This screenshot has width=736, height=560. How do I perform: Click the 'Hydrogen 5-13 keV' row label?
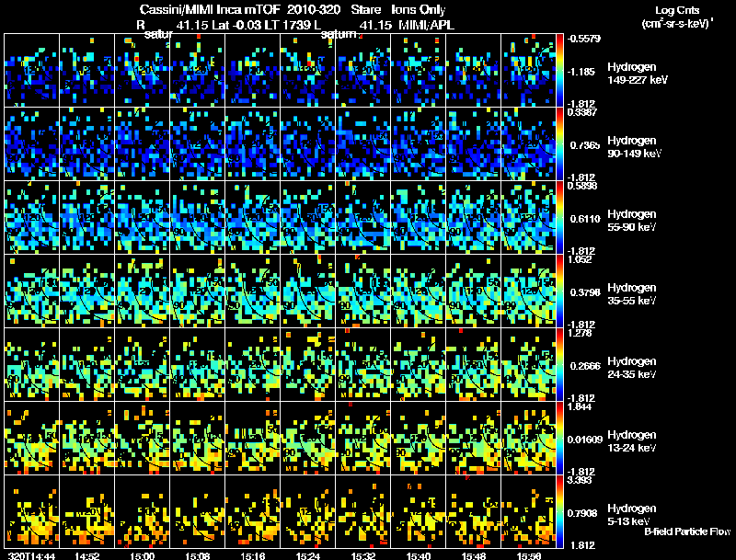[x=632, y=515]
